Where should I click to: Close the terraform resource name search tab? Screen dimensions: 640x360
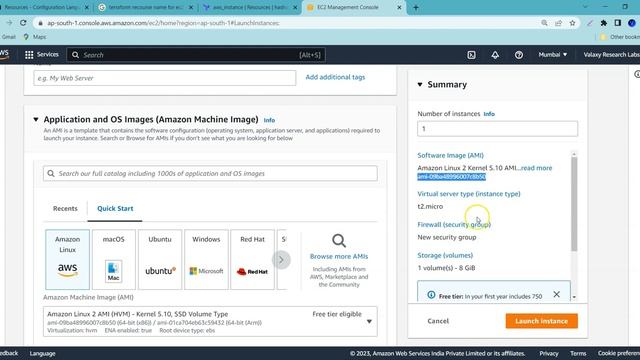coord(191,7)
